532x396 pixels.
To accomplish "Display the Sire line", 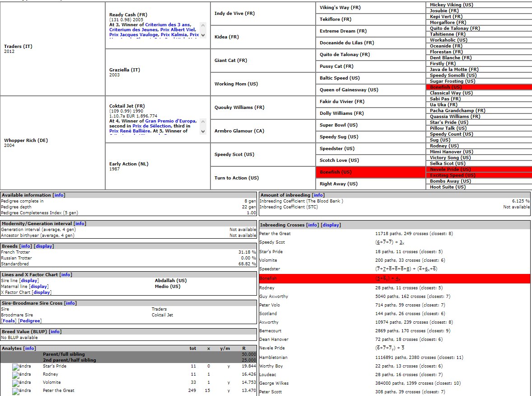I will 29,281.
